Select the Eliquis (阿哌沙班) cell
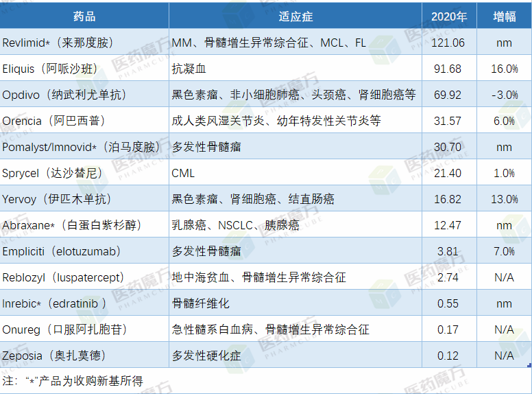 pyautogui.click(x=49, y=69)
